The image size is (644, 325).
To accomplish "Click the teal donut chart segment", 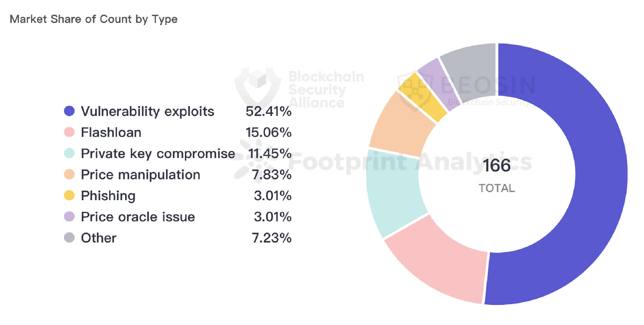I will (x=393, y=192).
